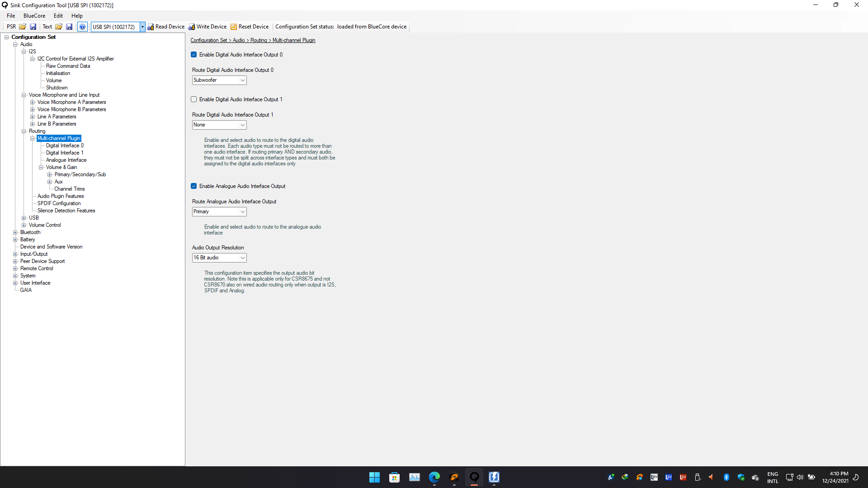
Task: Open Route Digital Output 0 Subwoofer dropdown
Action: click(219, 80)
